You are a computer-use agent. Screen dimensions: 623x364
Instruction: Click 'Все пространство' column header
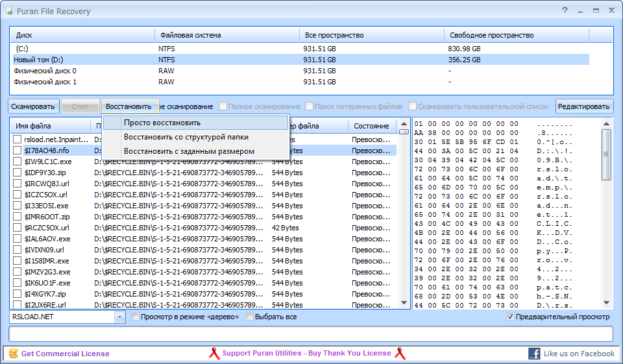(372, 35)
